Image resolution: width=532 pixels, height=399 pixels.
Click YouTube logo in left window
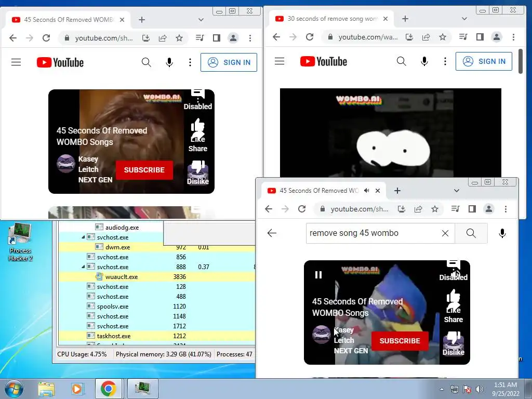(60, 62)
